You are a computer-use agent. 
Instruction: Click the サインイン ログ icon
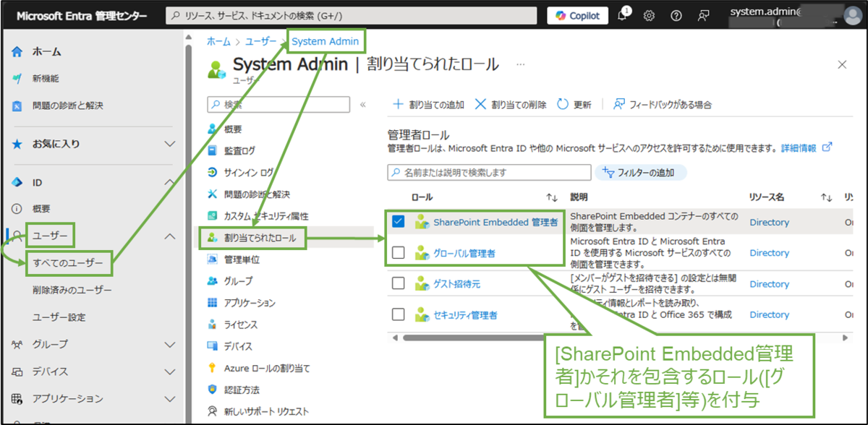point(213,173)
